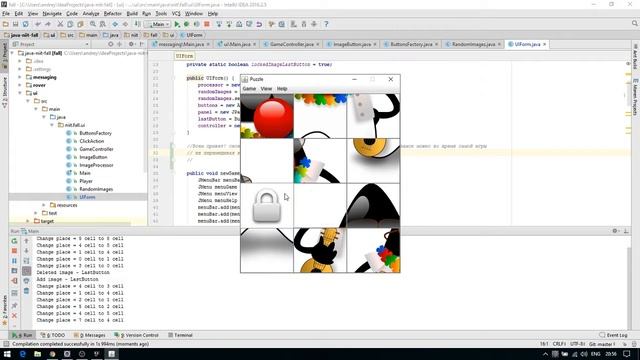Open the Refactor menu

pos(113,13)
